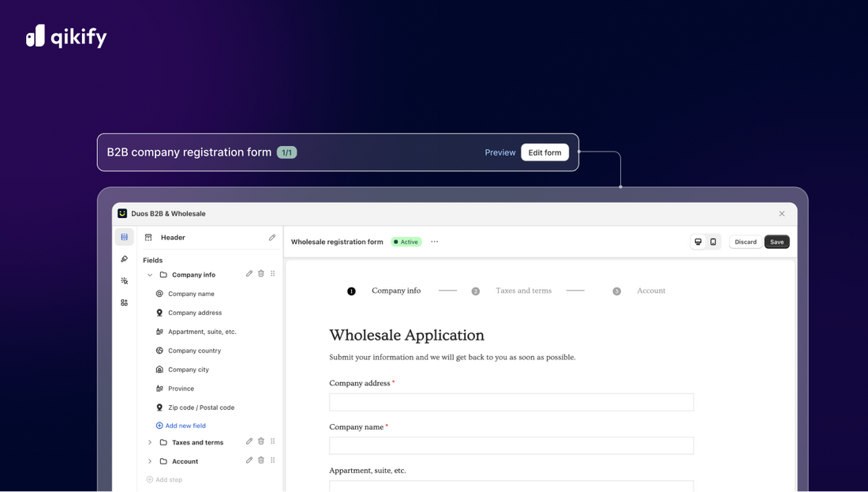
Task: Grab the drag handle for Company info
Action: pyautogui.click(x=273, y=274)
